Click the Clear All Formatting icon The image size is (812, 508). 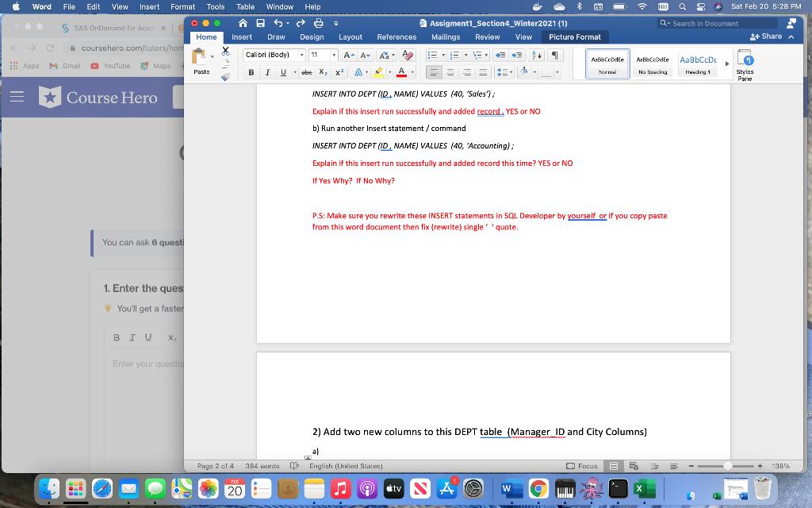point(408,55)
